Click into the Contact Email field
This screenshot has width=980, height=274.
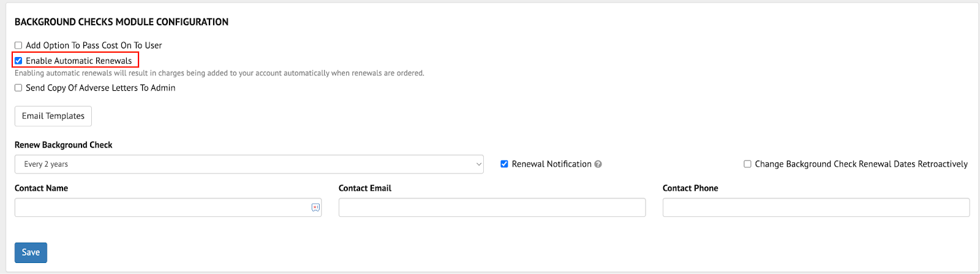click(x=492, y=207)
